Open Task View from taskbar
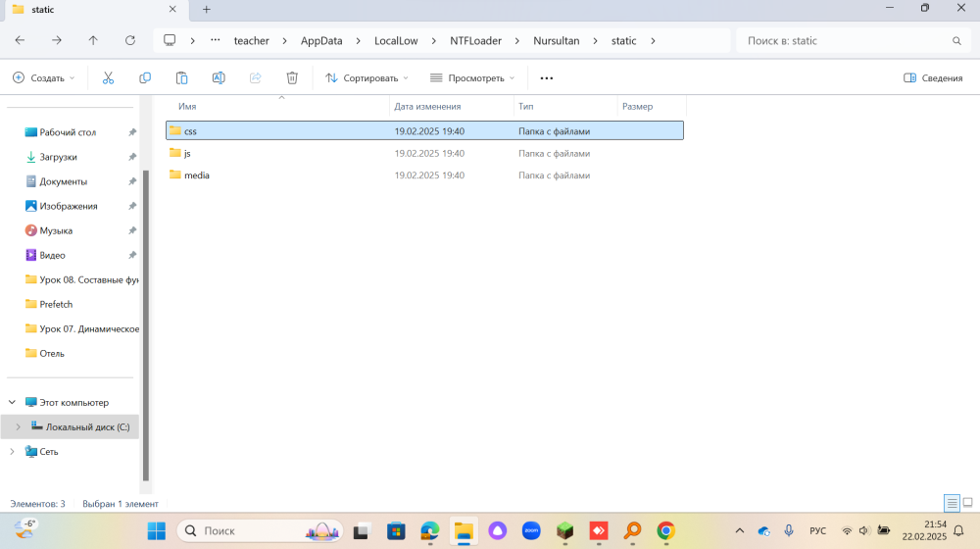Screen dimensions: 980x549 [x=362, y=531]
